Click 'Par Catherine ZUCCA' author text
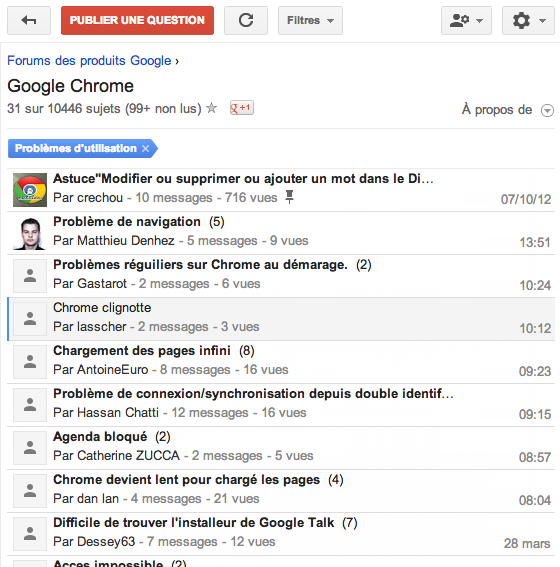The height and width of the screenshot is (567, 560). click(x=116, y=456)
